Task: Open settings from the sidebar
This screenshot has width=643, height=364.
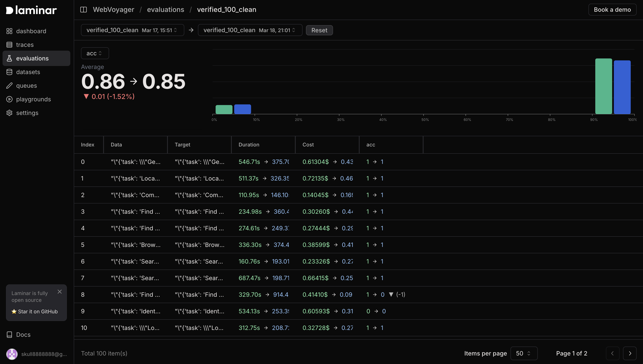Action: click(x=27, y=113)
